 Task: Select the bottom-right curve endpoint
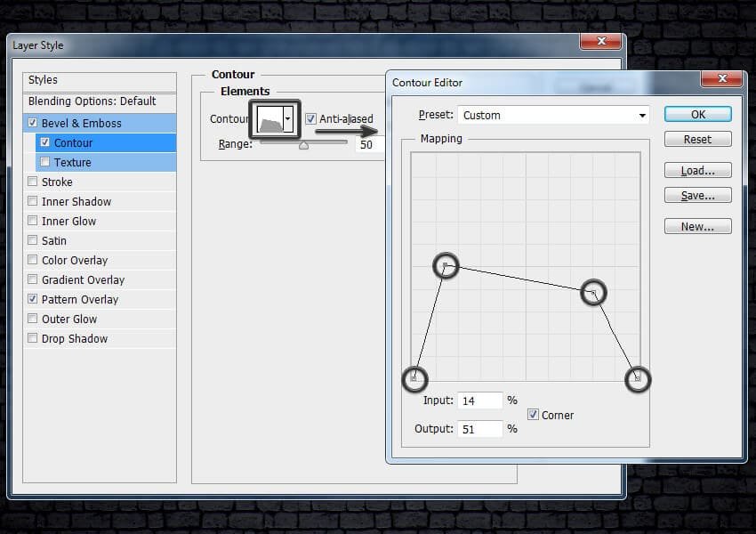(638, 379)
